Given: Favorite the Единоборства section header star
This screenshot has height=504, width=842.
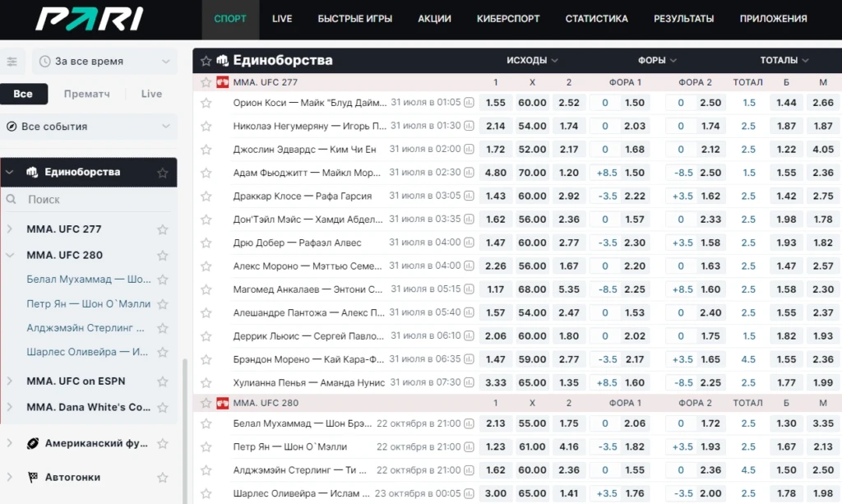Looking at the screenshot, I should (x=206, y=61).
